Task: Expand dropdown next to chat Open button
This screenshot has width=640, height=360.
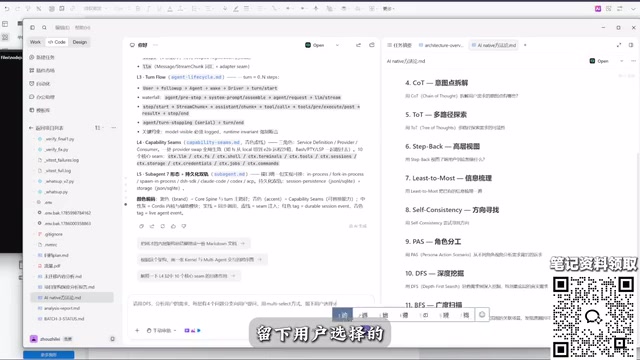Action: tap(337, 45)
